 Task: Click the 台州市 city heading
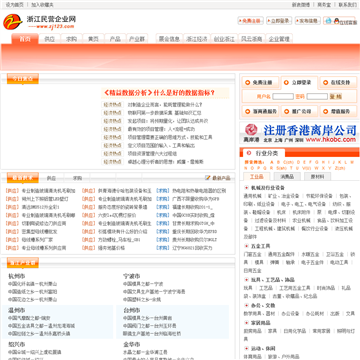click(131, 310)
